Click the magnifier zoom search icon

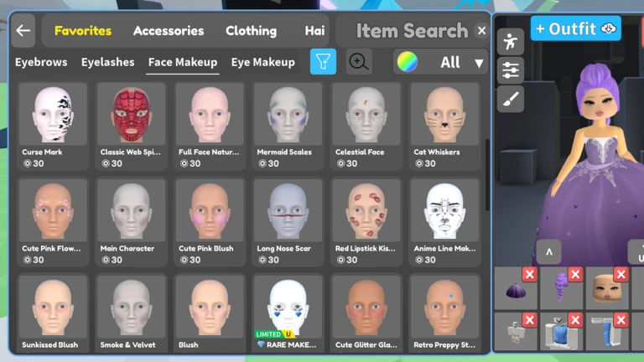(x=359, y=62)
